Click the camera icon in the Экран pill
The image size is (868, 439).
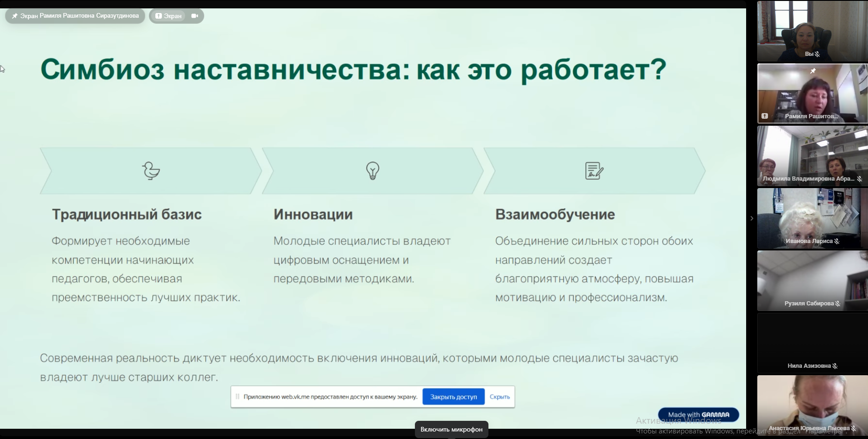[x=194, y=16]
